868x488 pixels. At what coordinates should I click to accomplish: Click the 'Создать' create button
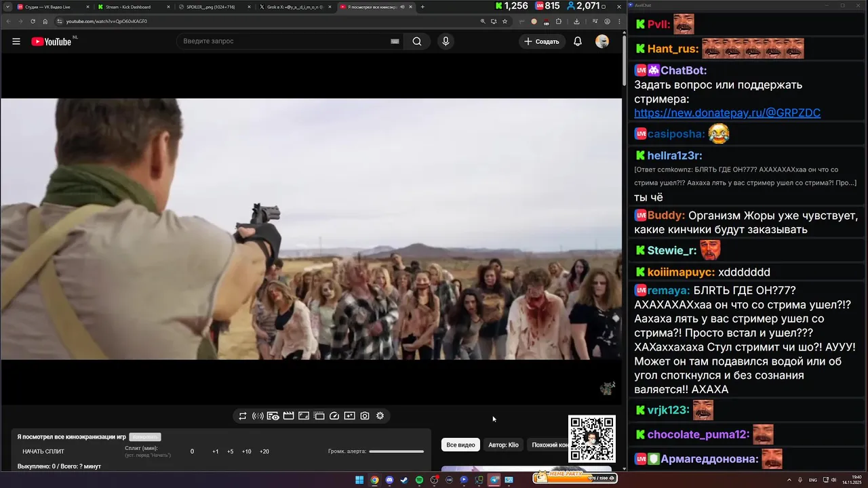point(541,41)
